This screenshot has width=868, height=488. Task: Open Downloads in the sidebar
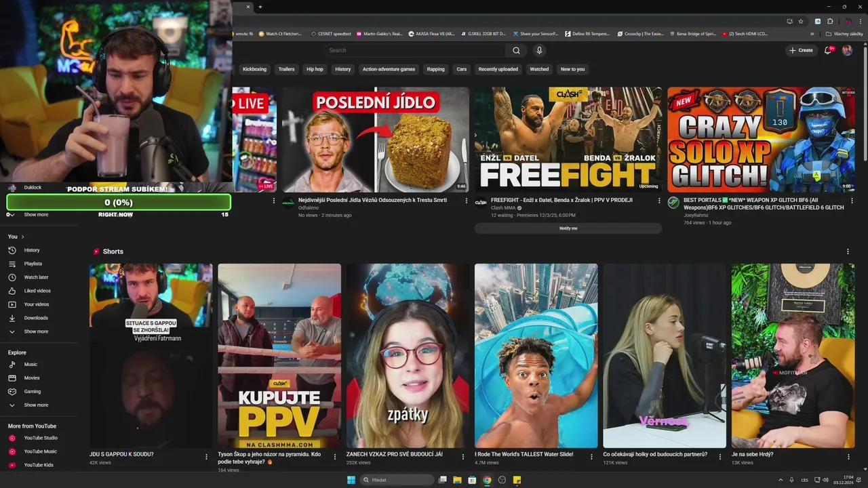(x=36, y=318)
